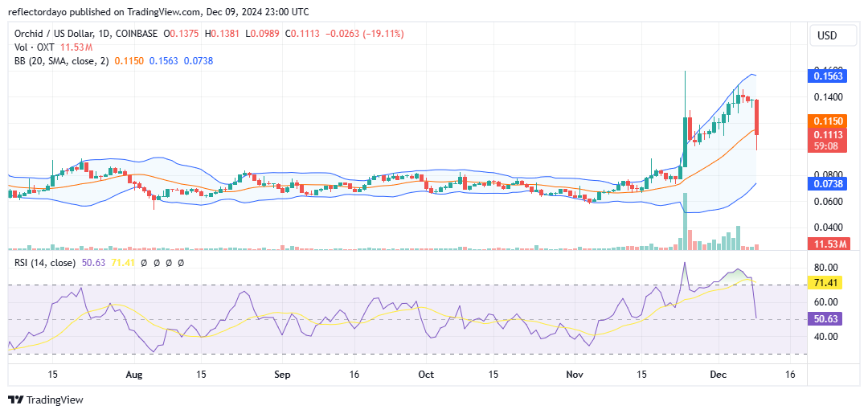The height and width of the screenshot is (414, 868).
Task: Click the Aug label on the time axis
Action: [x=134, y=375]
